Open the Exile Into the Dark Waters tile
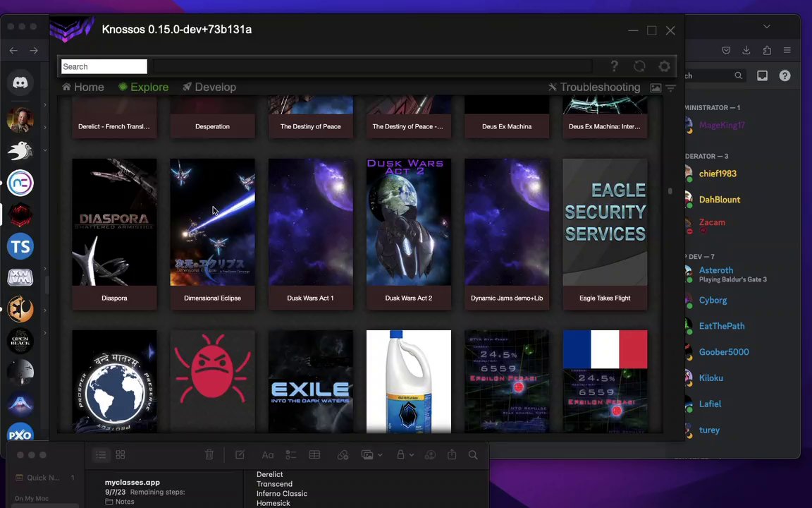Screen dimensions: 812x508 (x=311, y=382)
